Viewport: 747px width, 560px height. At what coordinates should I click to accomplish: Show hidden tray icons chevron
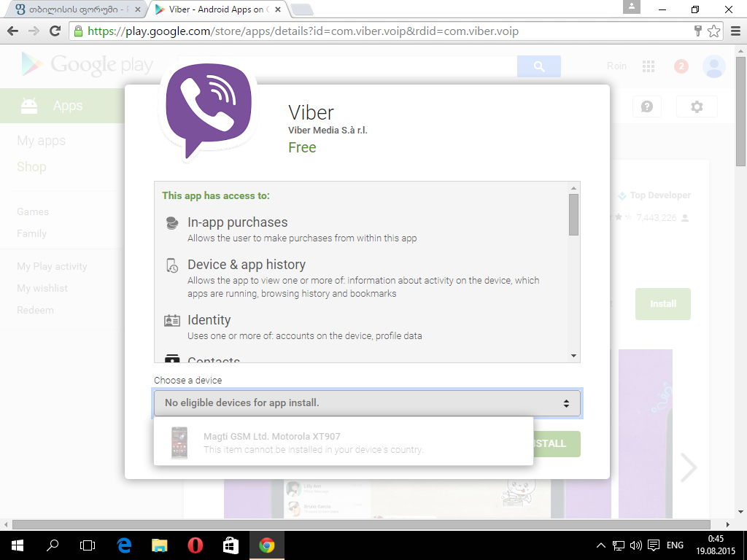click(601, 545)
